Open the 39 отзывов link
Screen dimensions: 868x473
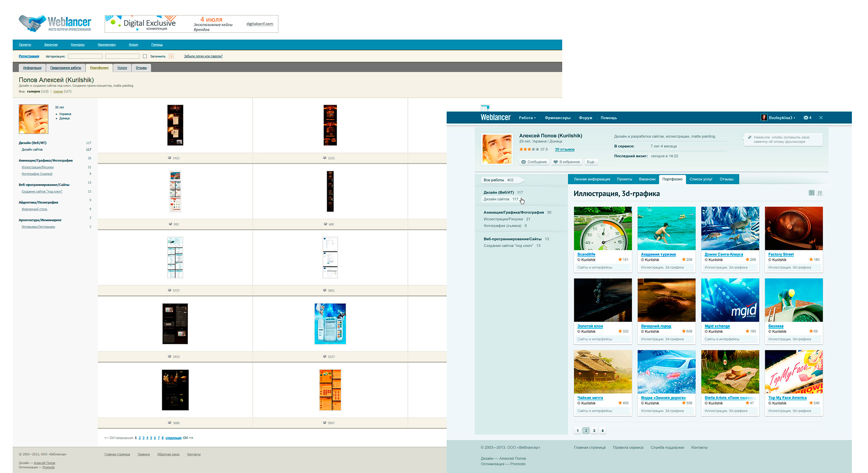(x=565, y=149)
